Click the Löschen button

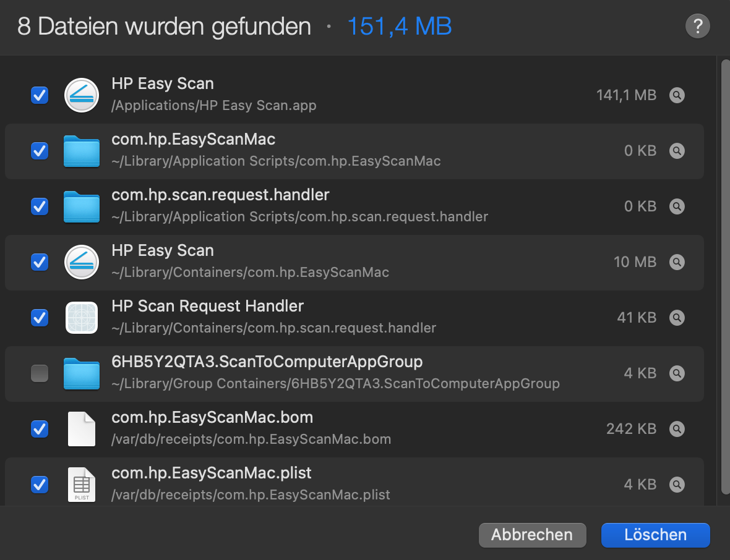[x=655, y=535]
